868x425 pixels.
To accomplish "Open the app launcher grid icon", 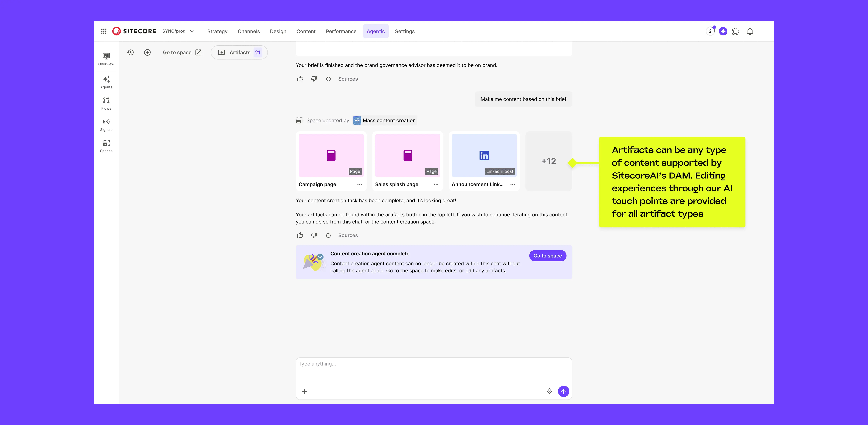I will coord(104,31).
